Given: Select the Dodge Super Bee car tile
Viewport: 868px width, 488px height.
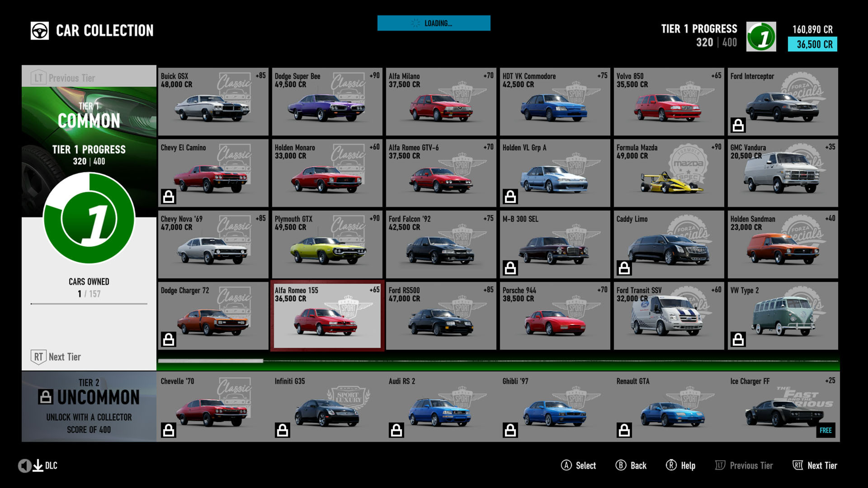Looking at the screenshot, I should pos(327,102).
